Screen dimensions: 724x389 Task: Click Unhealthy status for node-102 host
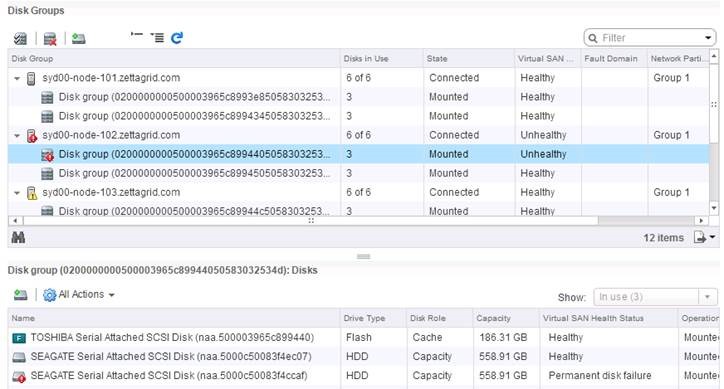[x=543, y=135]
